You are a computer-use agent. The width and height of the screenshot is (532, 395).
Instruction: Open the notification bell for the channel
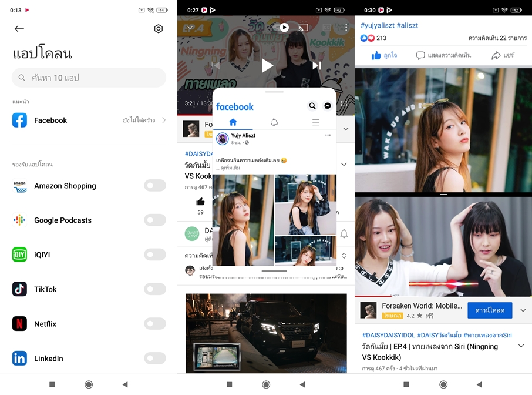pos(344,234)
